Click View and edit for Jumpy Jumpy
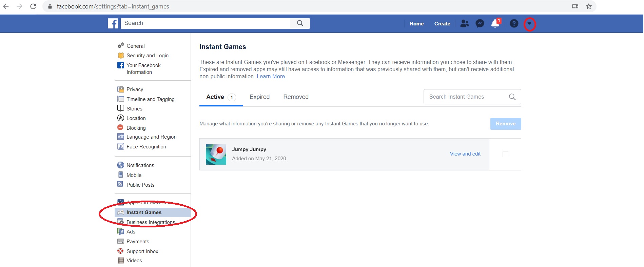The height and width of the screenshot is (267, 644). 465,154
